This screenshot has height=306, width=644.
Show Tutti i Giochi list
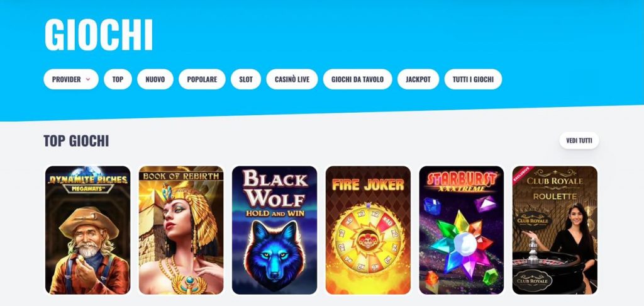(x=473, y=79)
